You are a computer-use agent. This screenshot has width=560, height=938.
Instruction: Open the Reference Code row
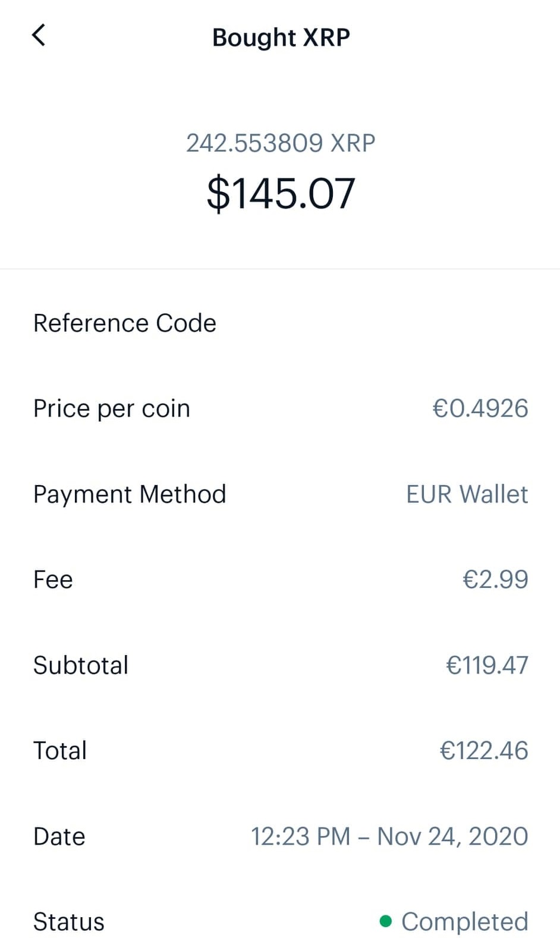(125, 323)
